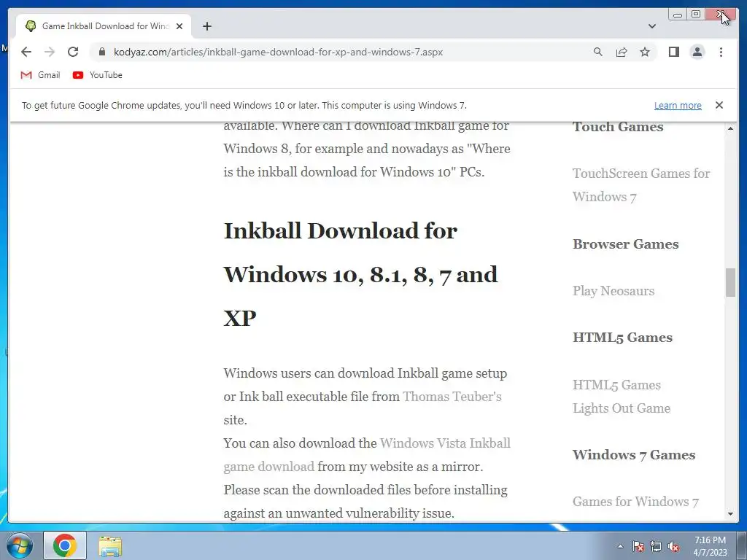
Task: Open Thomas Teuber's site link
Action: pos(452,396)
